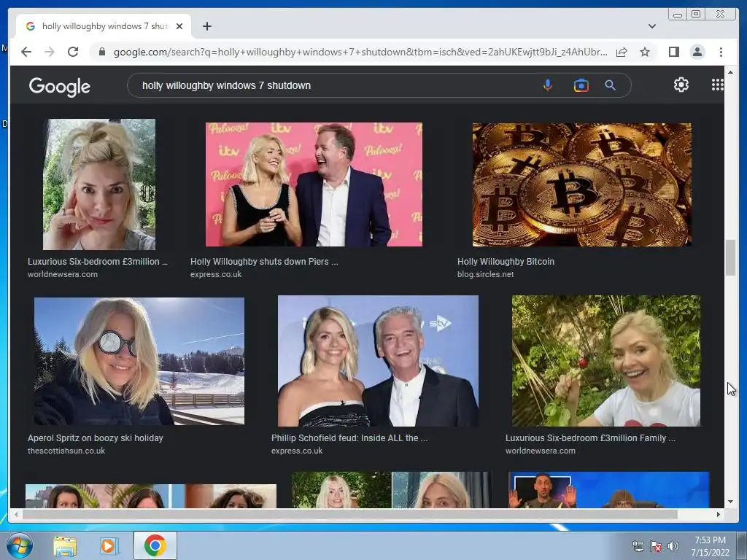Open the Windows Start menu
The image size is (747, 560).
(x=20, y=545)
